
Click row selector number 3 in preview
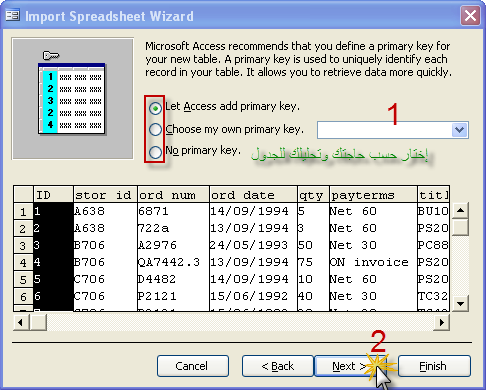coord(23,246)
